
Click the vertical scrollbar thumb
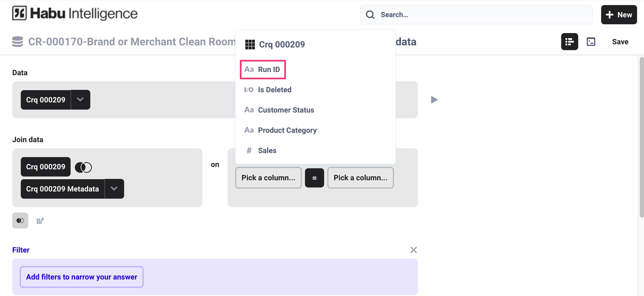tap(642, 137)
